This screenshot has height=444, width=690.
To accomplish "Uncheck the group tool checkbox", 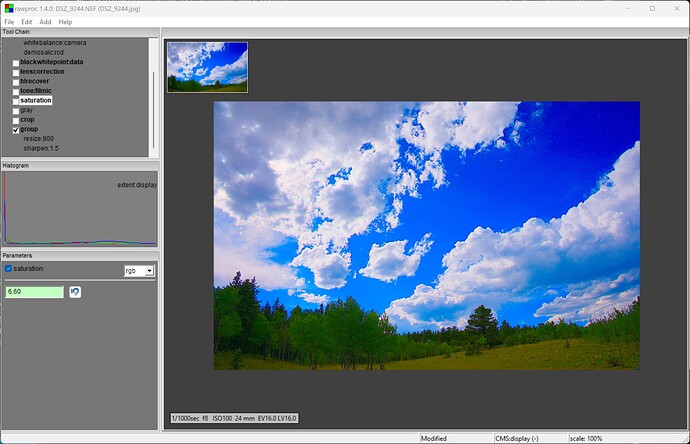I will click(x=16, y=130).
